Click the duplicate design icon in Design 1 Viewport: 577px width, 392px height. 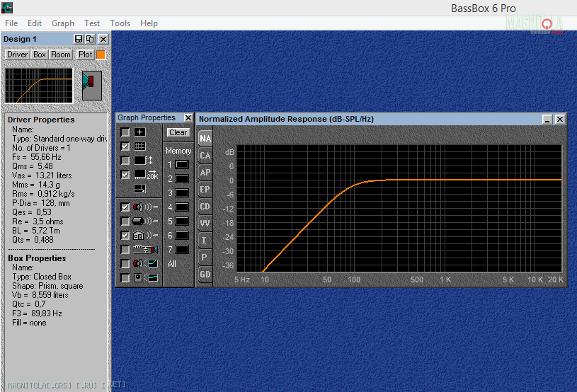[90, 39]
